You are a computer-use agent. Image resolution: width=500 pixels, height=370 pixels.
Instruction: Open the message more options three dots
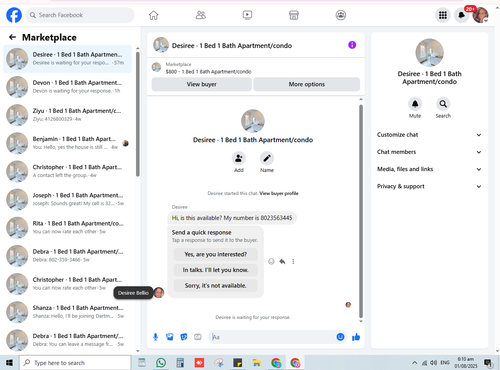coord(293,262)
